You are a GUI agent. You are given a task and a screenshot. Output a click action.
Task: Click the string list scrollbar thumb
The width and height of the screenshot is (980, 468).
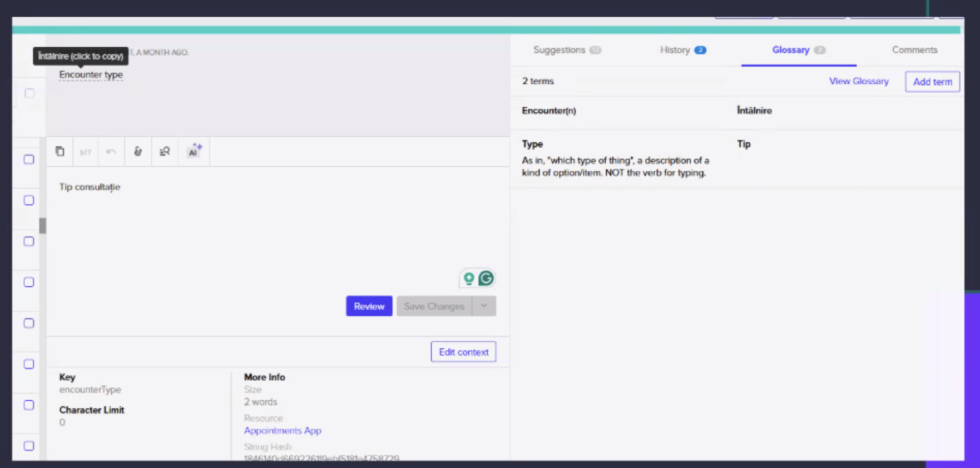[x=42, y=226]
